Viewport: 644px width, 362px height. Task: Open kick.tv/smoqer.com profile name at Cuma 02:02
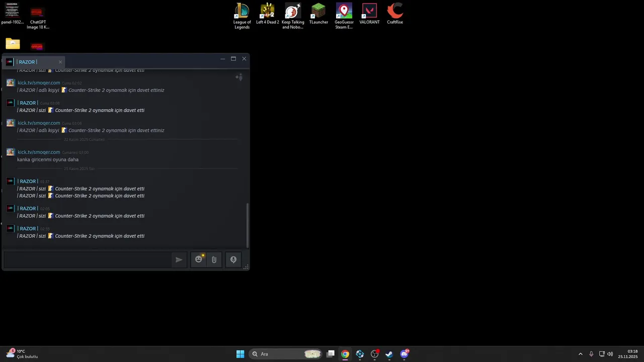[x=39, y=82]
